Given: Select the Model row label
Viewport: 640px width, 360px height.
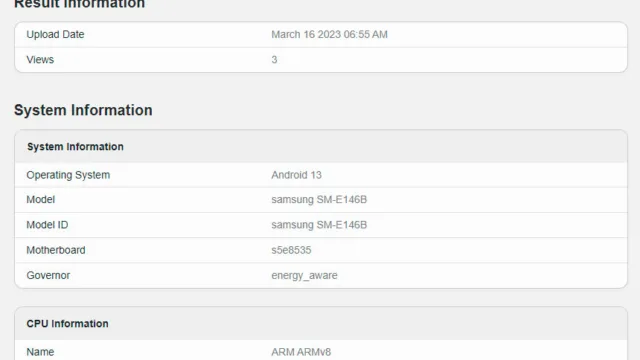Looking at the screenshot, I should 40,200.
